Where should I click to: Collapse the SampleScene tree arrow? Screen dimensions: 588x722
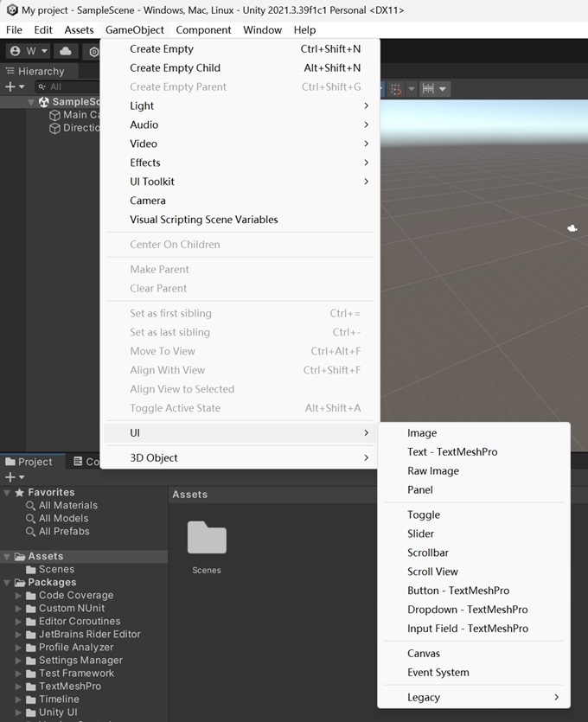(31, 102)
